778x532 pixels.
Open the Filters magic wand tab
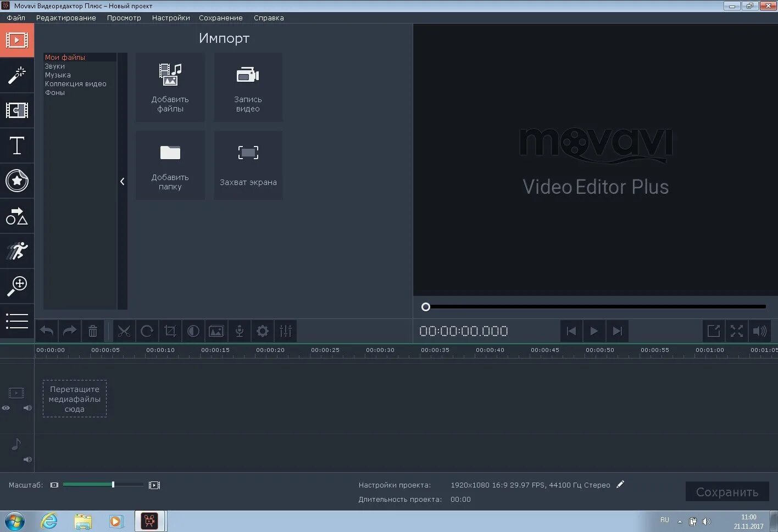point(17,75)
